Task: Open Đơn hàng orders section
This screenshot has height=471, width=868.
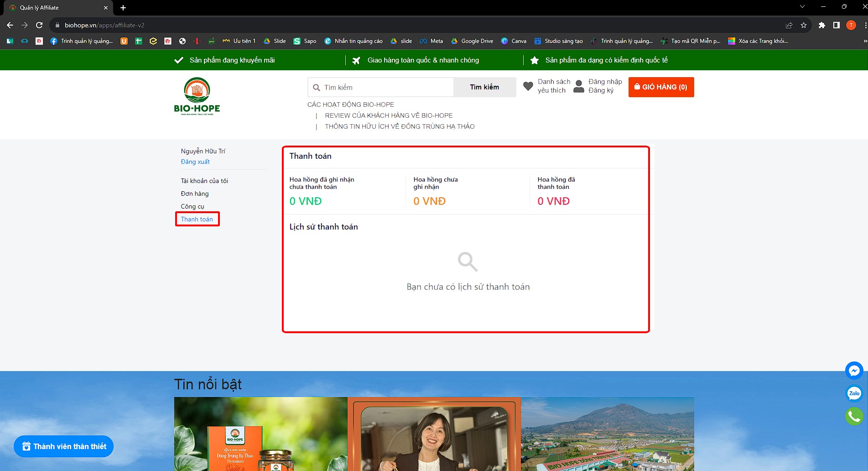Action: pyautogui.click(x=195, y=194)
